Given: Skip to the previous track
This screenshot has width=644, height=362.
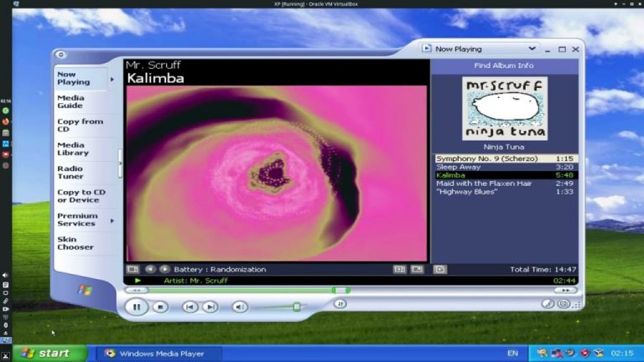Looking at the screenshot, I should click(190, 308).
